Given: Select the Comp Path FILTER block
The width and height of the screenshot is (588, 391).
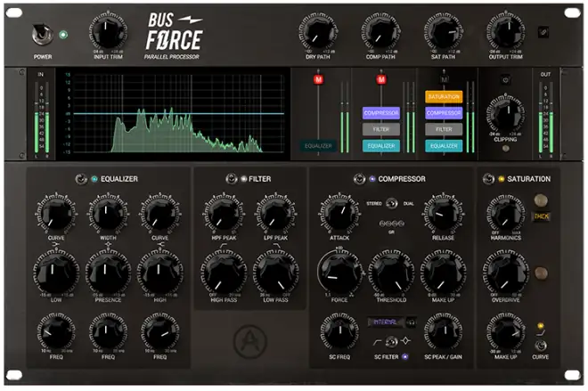Looking at the screenshot, I should pos(381,129).
